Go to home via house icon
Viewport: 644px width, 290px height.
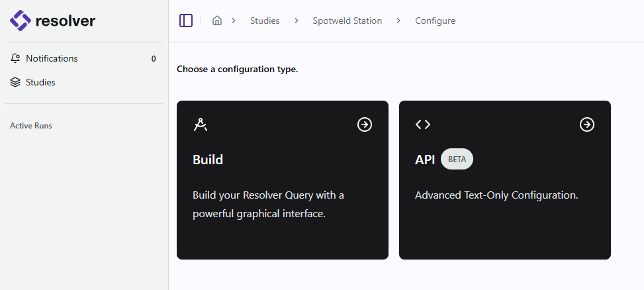(x=217, y=21)
